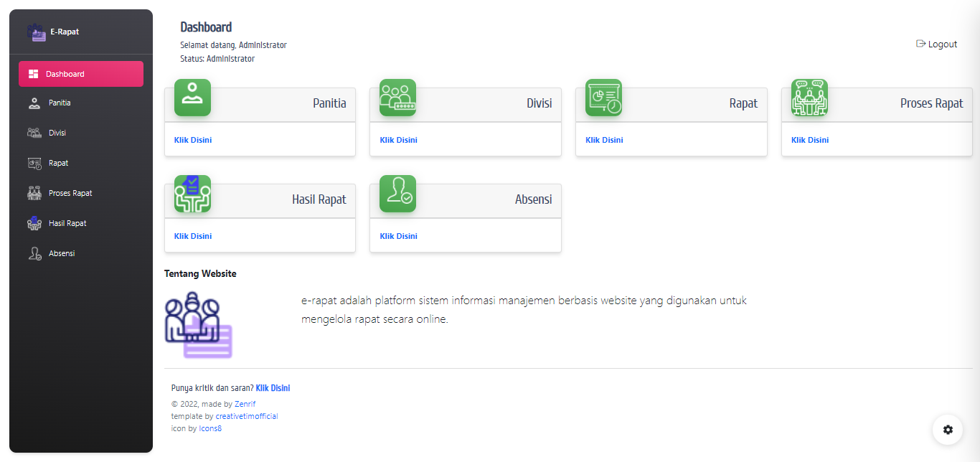Open Rapat from the sidebar
The height and width of the screenshot is (462, 980).
[x=59, y=163]
